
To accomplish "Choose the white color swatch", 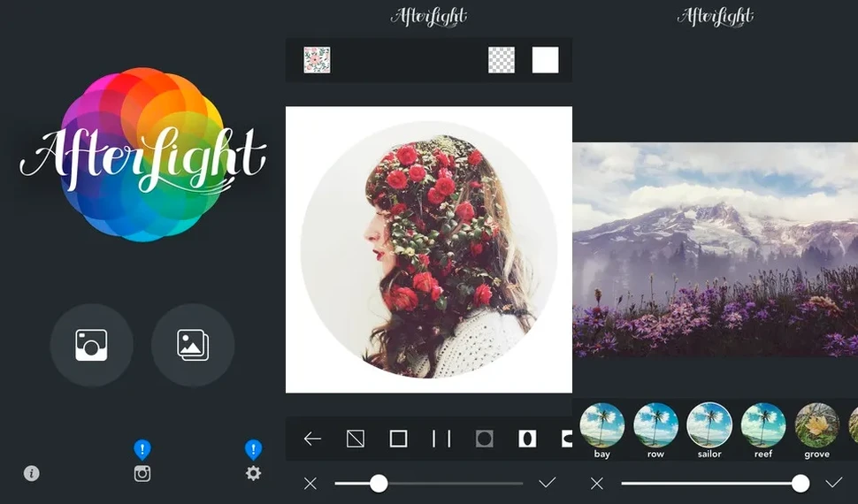I will tap(546, 59).
